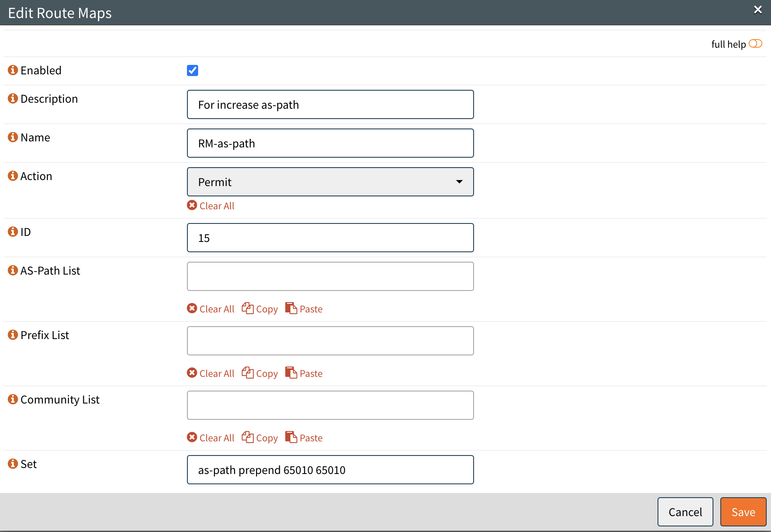Focus the Name field containing RM-as-path
Image resolution: width=771 pixels, height=532 pixels.
330,143
